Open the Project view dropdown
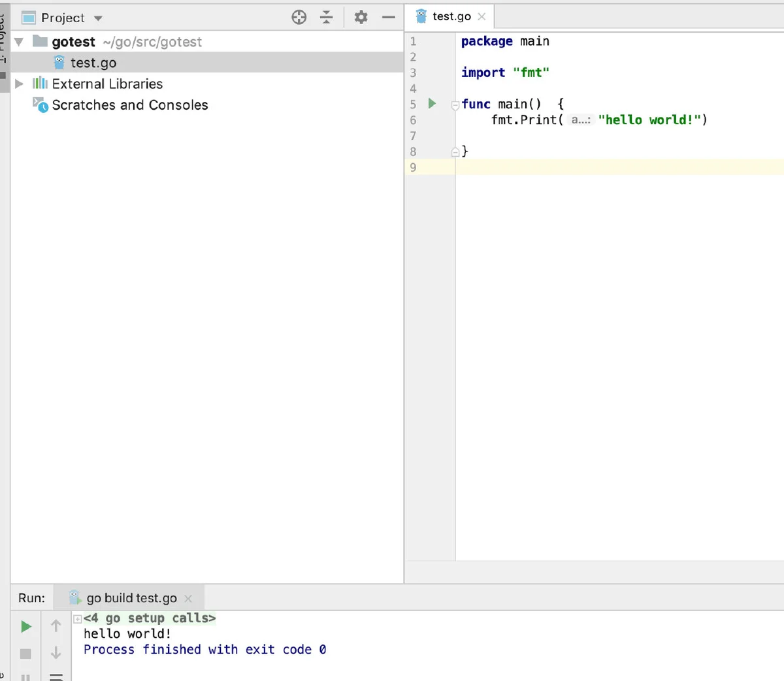The height and width of the screenshot is (681, 784). point(98,18)
